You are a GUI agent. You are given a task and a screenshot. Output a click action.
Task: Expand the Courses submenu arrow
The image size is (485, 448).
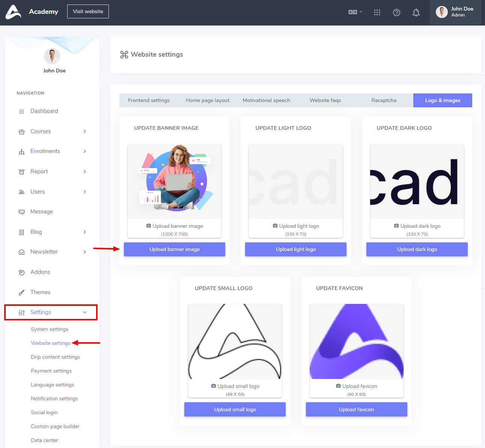click(x=85, y=131)
